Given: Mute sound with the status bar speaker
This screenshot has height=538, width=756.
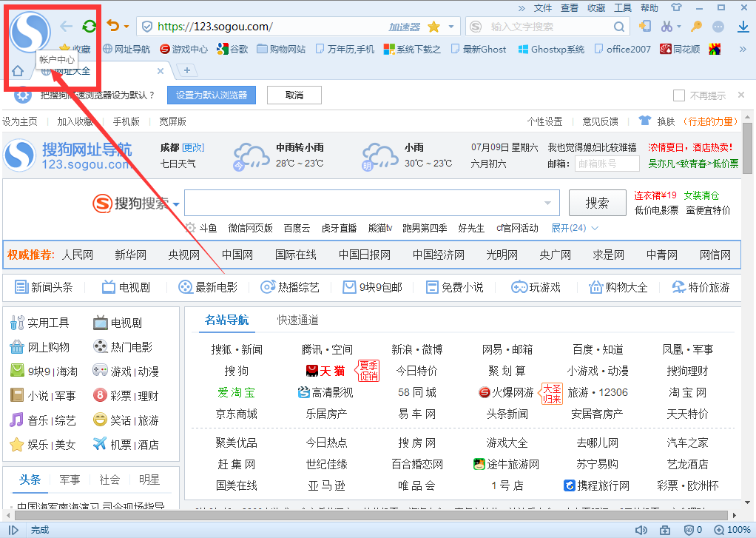Looking at the screenshot, I should 641,530.
